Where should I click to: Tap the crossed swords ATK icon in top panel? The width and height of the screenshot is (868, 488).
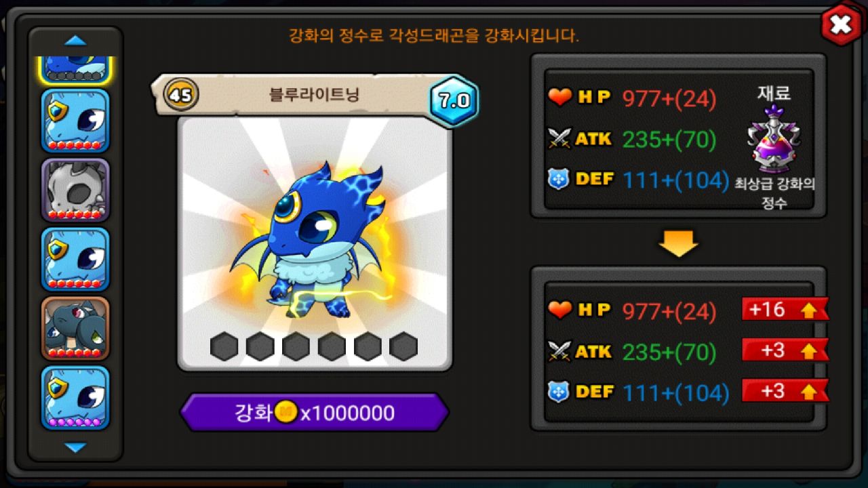[560, 139]
